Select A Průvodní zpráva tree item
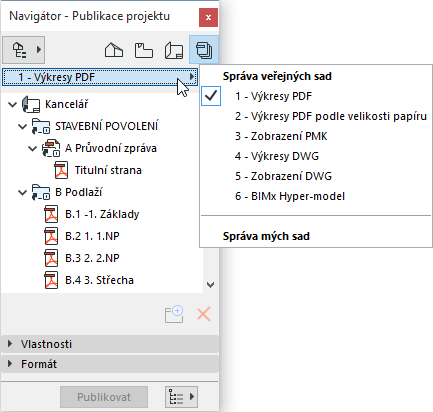Image resolution: width=433 pixels, height=412 pixels. click(111, 148)
